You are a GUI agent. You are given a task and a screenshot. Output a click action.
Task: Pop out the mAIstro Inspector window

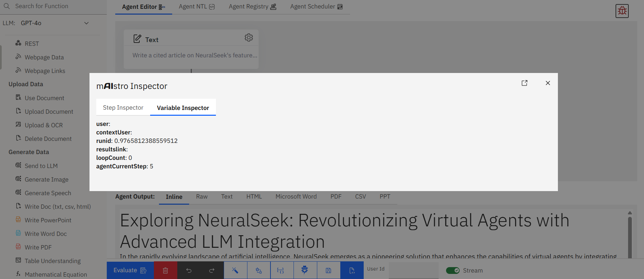pyautogui.click(x=524, y=83)
